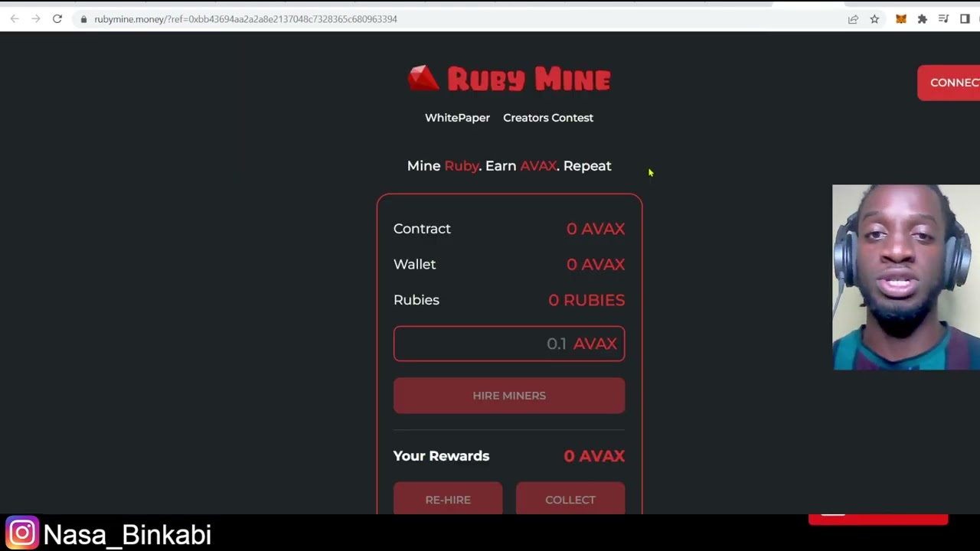Click the AVAX amount input field
Viewport: 980px width, 551px height.
509,344
